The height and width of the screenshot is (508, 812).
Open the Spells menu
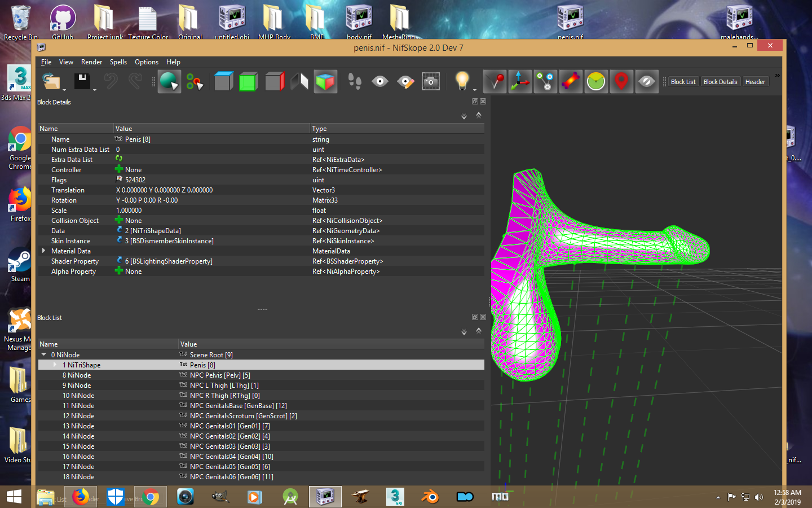[118, 62]
